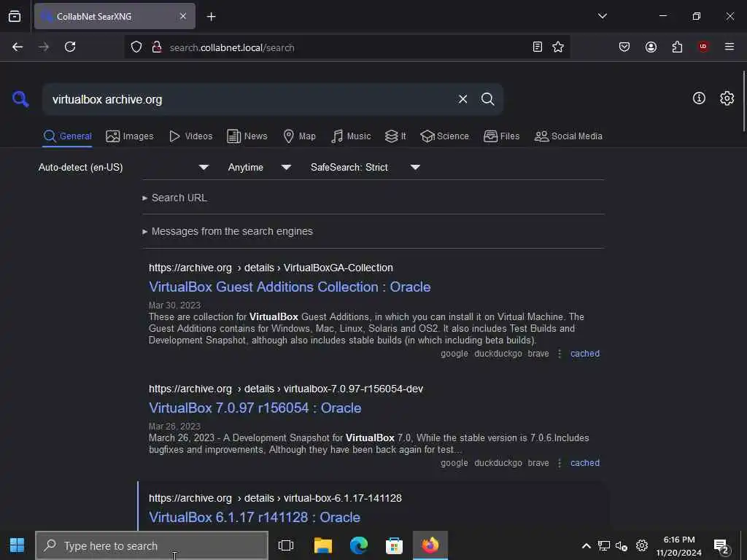This screenshot has height=560, width=747.
Task: Open VirtualBox 6.1.17 r141128 result link
Action: 255,517
